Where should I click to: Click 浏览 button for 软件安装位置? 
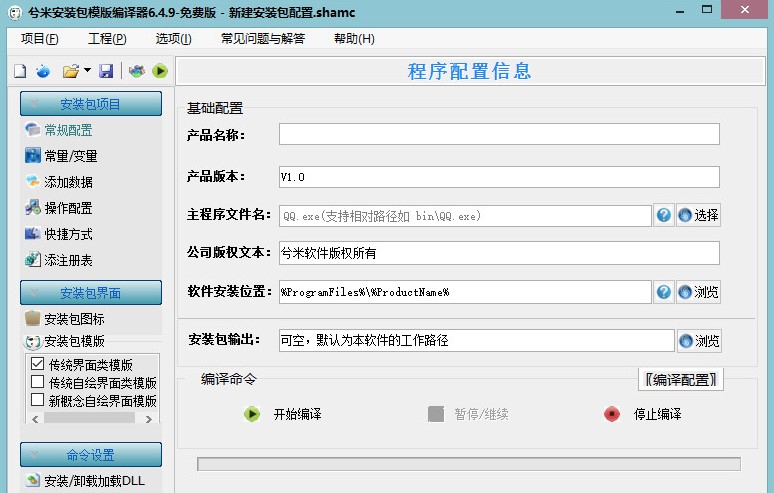pos(698,292)
